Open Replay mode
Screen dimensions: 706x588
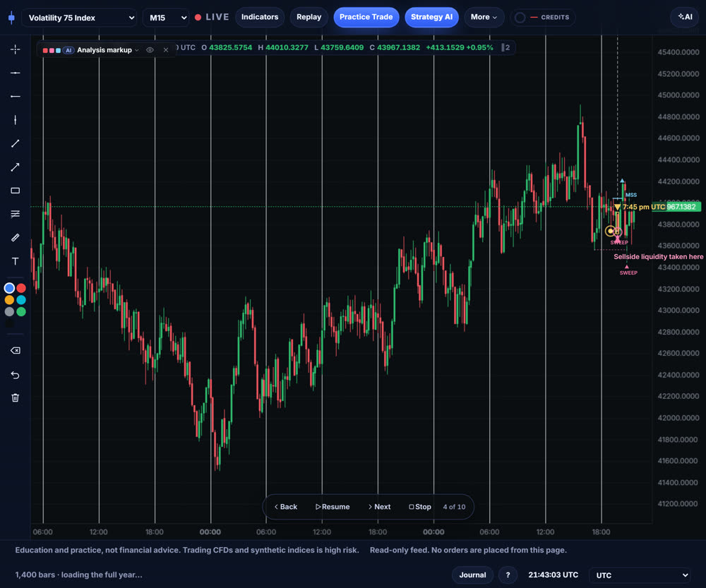tap(309, 17)
